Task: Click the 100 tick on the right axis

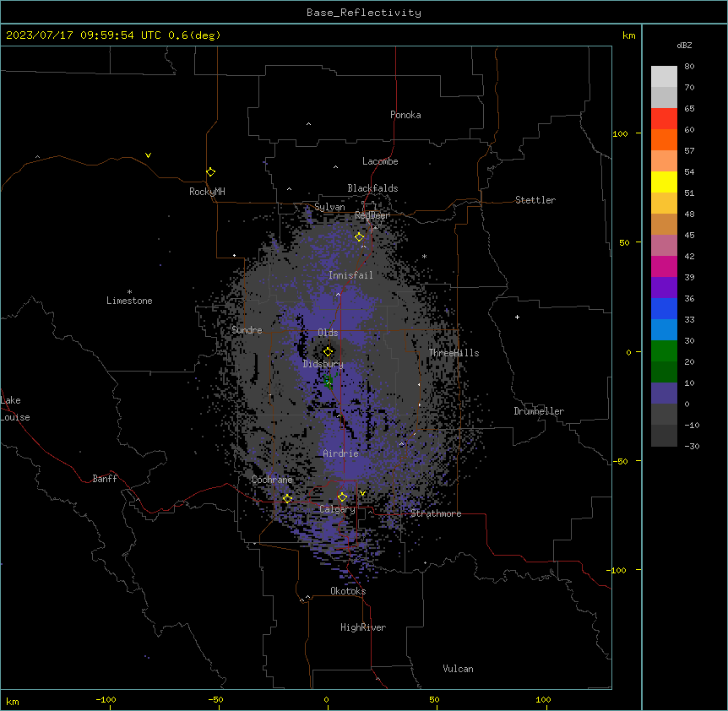Action: click(620, 133)
